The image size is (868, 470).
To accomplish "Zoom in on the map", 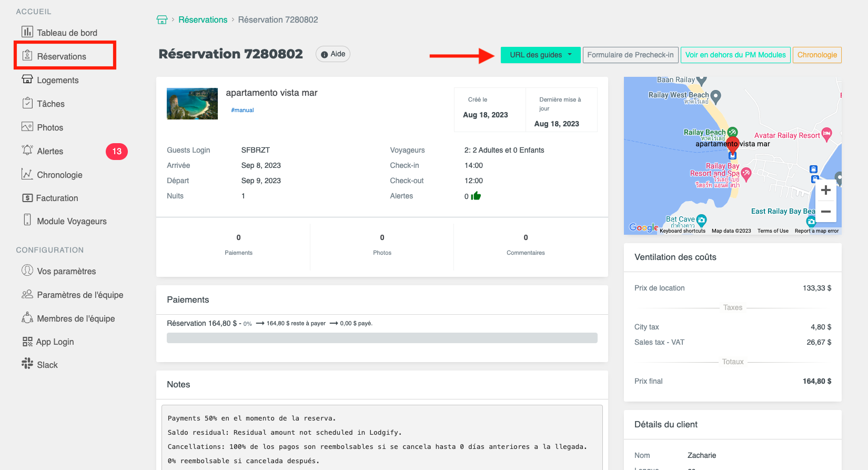I will (826, 190).
